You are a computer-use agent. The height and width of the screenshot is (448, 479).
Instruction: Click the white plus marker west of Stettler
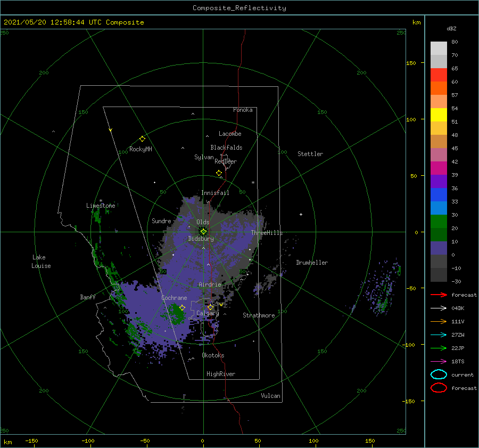click(x=301, y=214)
